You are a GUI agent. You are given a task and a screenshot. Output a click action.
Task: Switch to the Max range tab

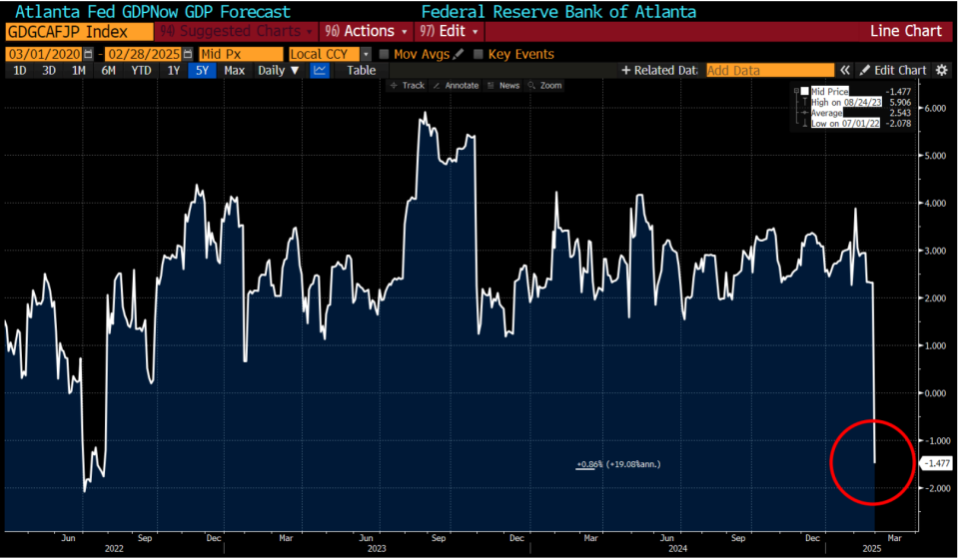(x=234, y=70)
